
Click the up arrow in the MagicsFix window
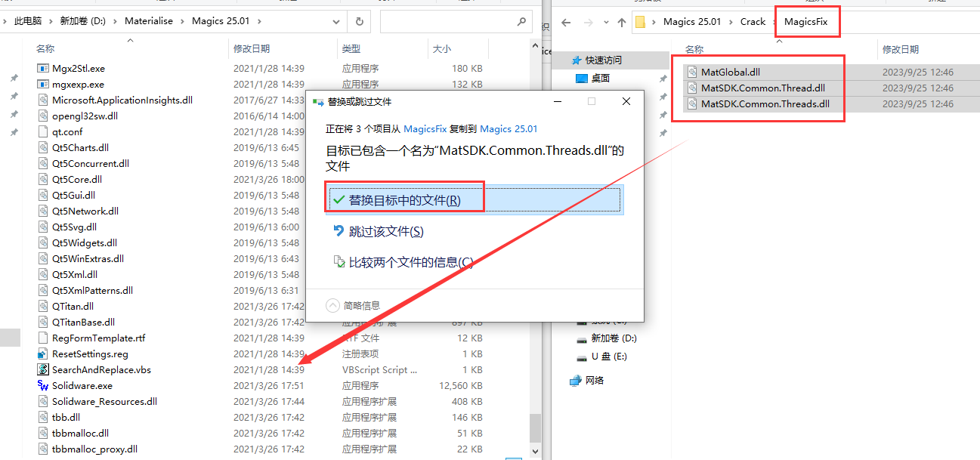click(621, 22)
